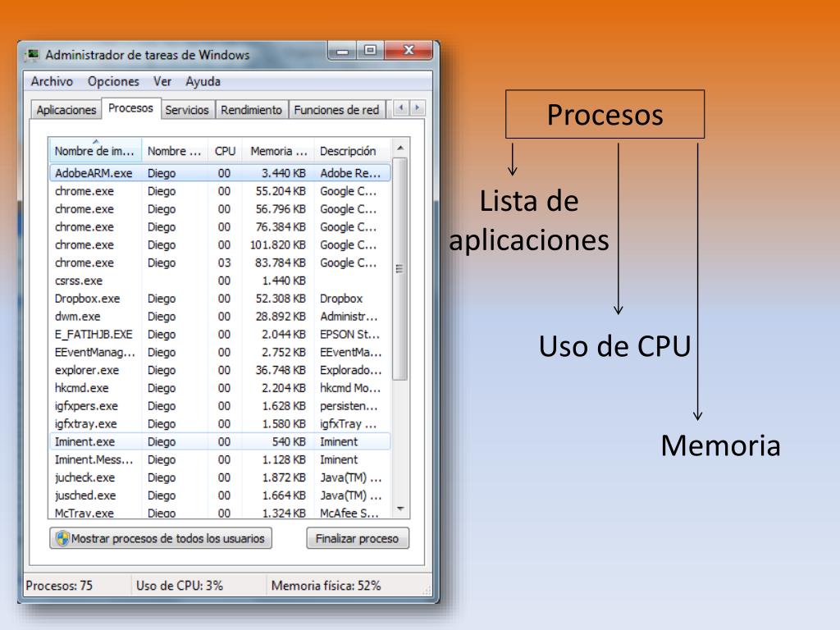Viewport: 840px width, 630px height.
Task: Open the Opciones menu
Action: (x=113, y=81)
